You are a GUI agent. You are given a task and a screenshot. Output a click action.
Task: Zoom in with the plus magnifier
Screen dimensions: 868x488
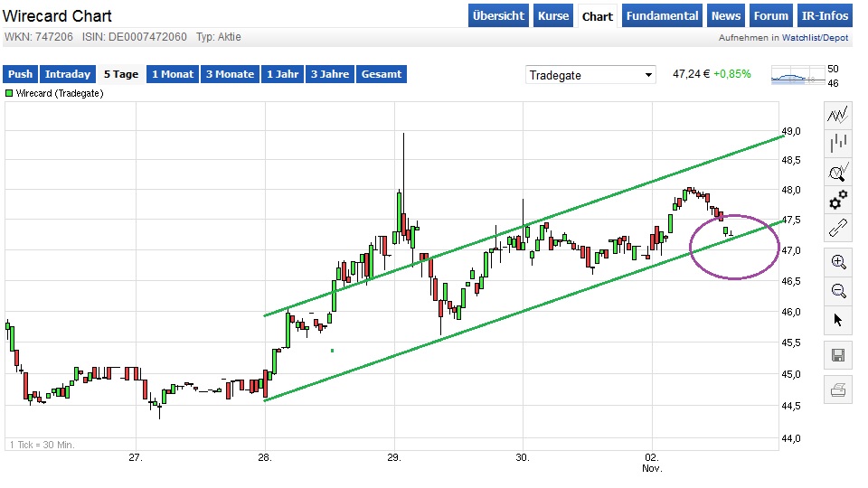click(837, 262)
